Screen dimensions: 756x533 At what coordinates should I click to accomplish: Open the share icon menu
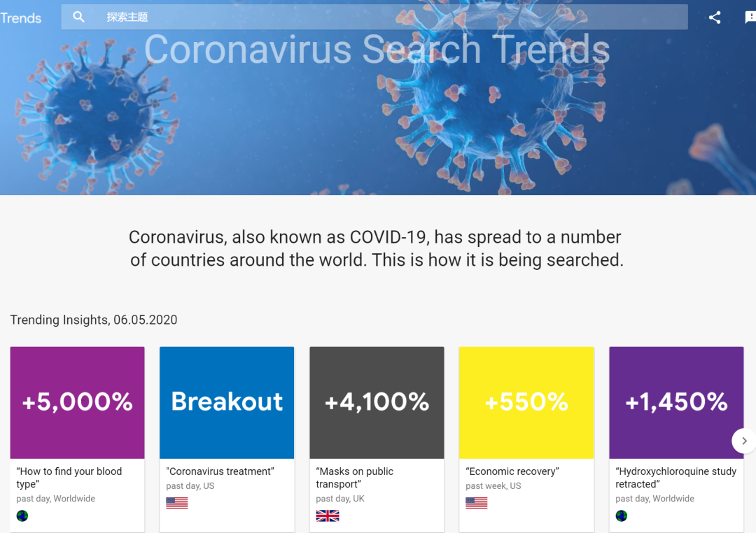715,17
